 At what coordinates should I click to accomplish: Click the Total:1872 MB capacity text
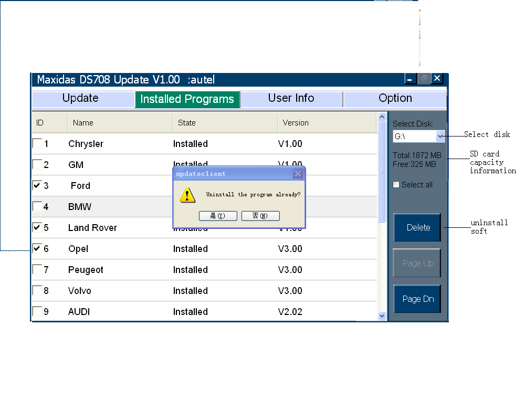pyautogui.click(x=417, y=155)
